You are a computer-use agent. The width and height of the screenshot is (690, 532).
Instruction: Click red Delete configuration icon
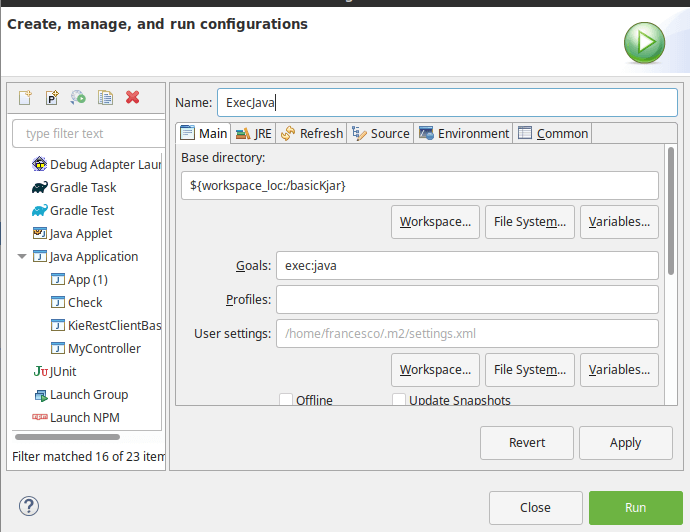tap(132, 97)
